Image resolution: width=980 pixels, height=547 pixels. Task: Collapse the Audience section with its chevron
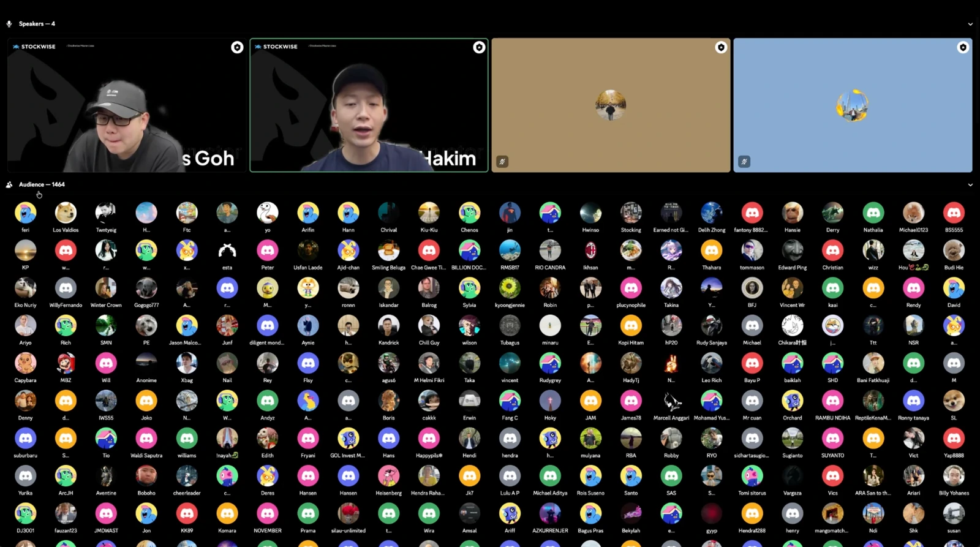[970, 185]
